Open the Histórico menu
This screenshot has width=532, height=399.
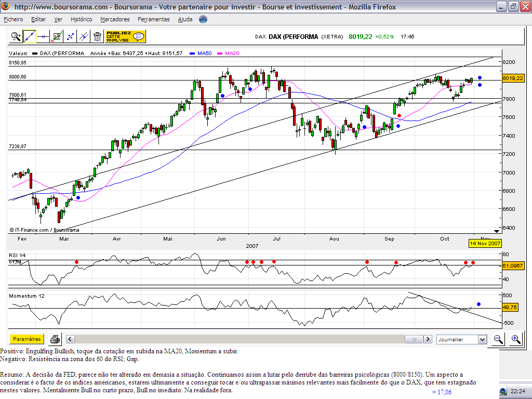(82, 19)
